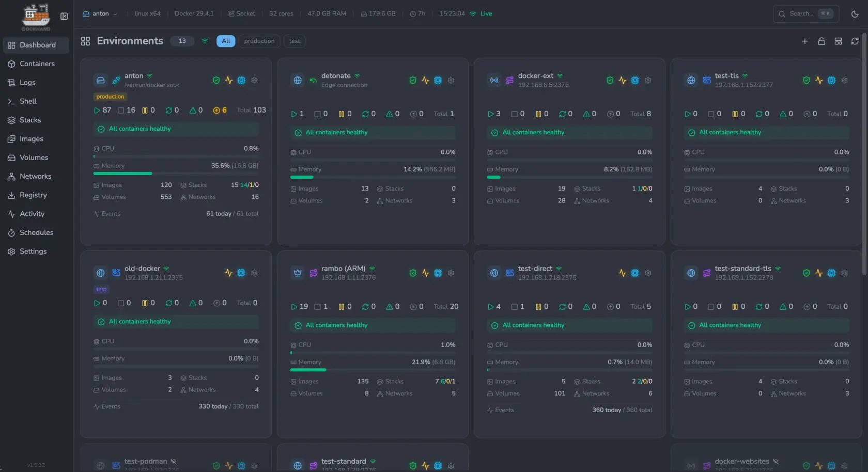The width and height of the screenshot is (868, 472).
Task: Collapse the sidebar panel icon
Action: (x=64, y=16)
